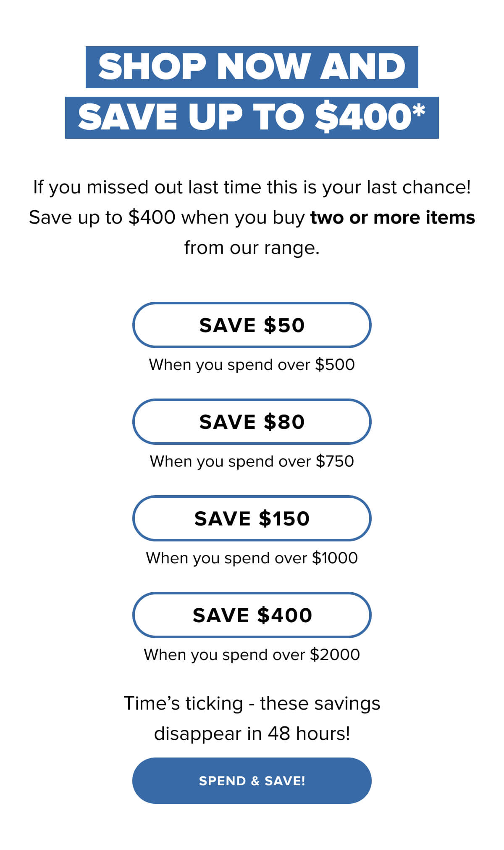Viewport: 504px width, 850px height.
Task: Pick the SAVE $150 offer pill
Action: 252,518
